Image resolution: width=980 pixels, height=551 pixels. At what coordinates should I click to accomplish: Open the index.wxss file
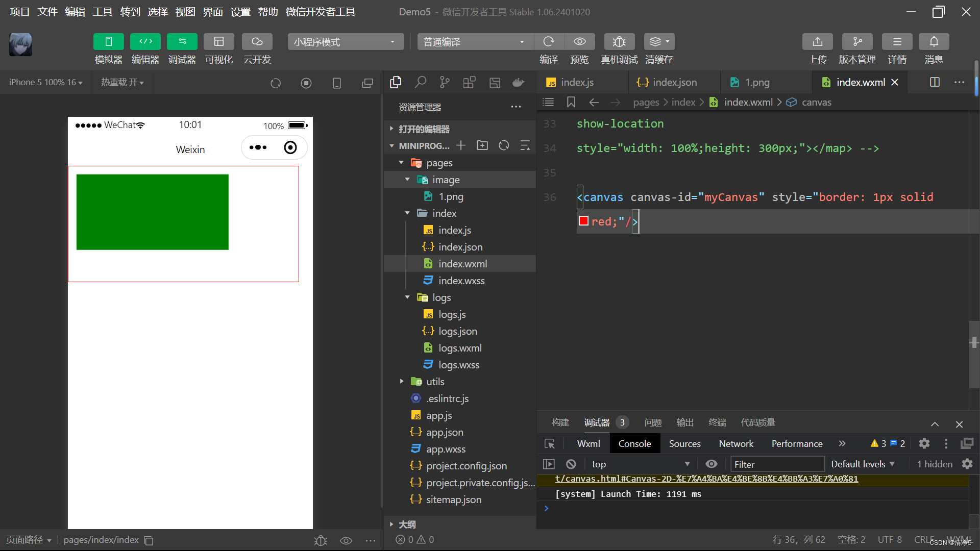[461, 281]
